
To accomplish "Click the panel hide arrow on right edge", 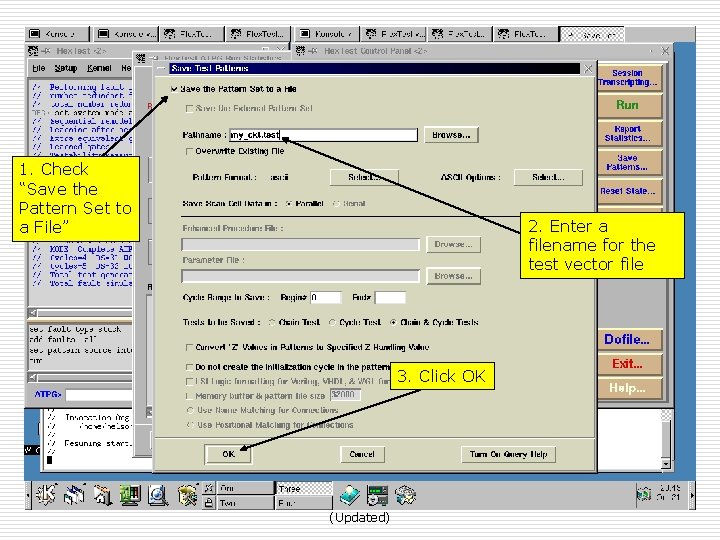I will [x=692, y=495].
